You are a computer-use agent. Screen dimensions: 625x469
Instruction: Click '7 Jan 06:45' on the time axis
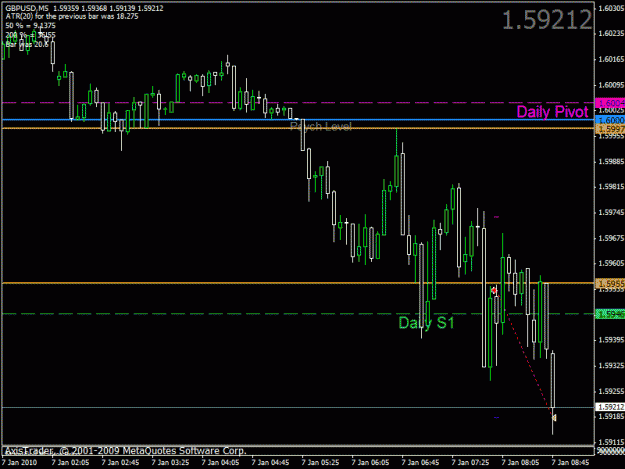point(420,462)
